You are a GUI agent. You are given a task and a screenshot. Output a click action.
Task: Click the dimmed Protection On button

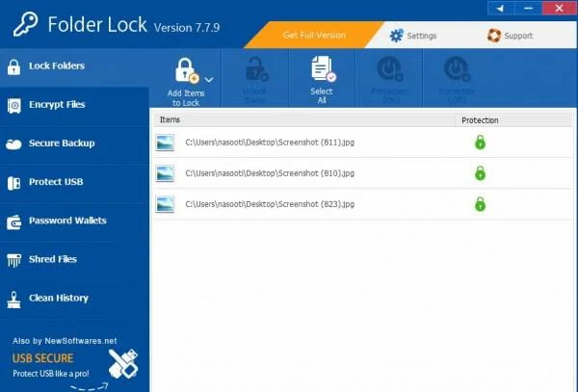pyautogui.click(x=389, y=80)
